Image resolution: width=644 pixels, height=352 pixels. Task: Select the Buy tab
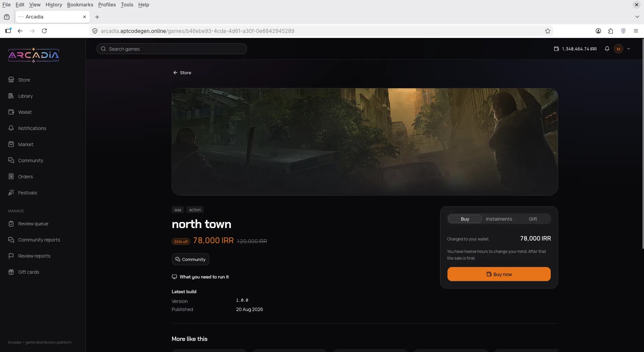tap(465, 219)
